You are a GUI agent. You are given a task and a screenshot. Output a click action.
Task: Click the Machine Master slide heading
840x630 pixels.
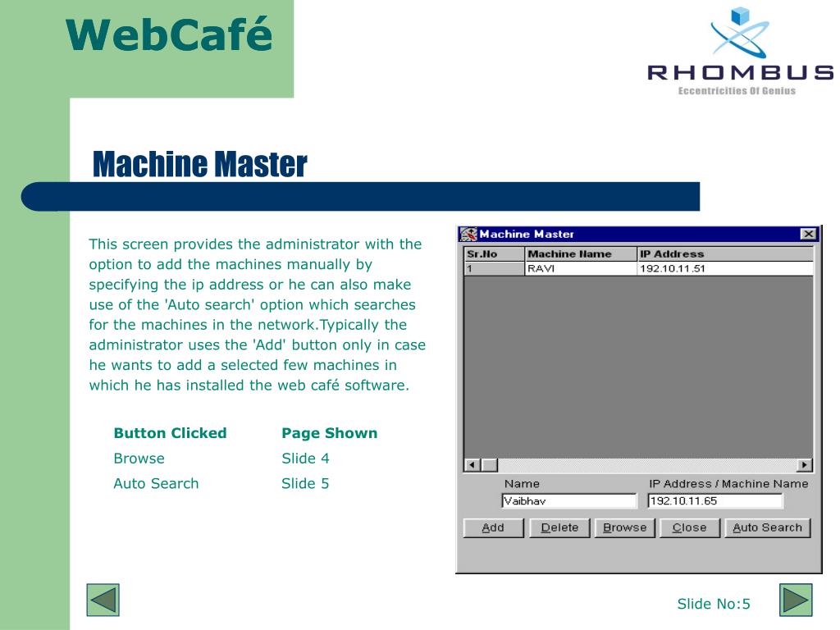[x=200, y=164]
